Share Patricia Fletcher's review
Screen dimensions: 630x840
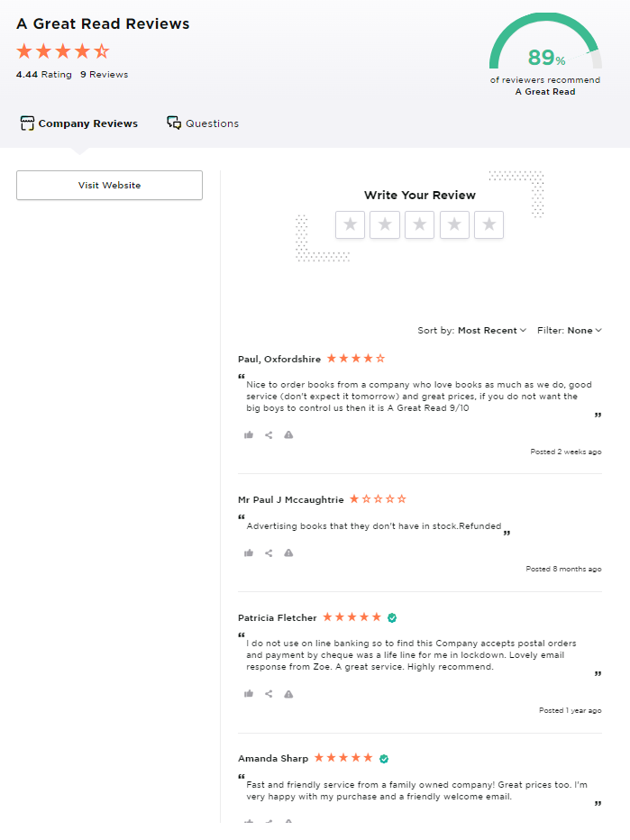pos(269,694)
